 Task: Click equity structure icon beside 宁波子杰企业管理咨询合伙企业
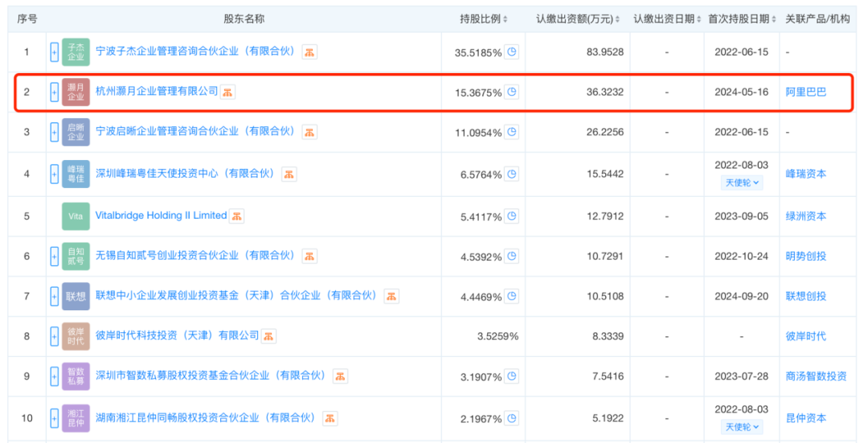(x=309, y=52)
